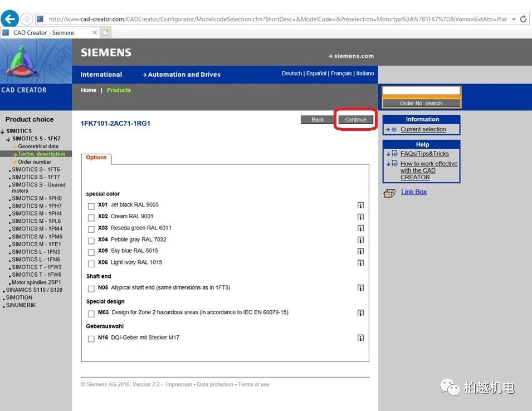This screenshot has width=532, height=411.
Task: Click the Back button
Action: coord(317,119)
